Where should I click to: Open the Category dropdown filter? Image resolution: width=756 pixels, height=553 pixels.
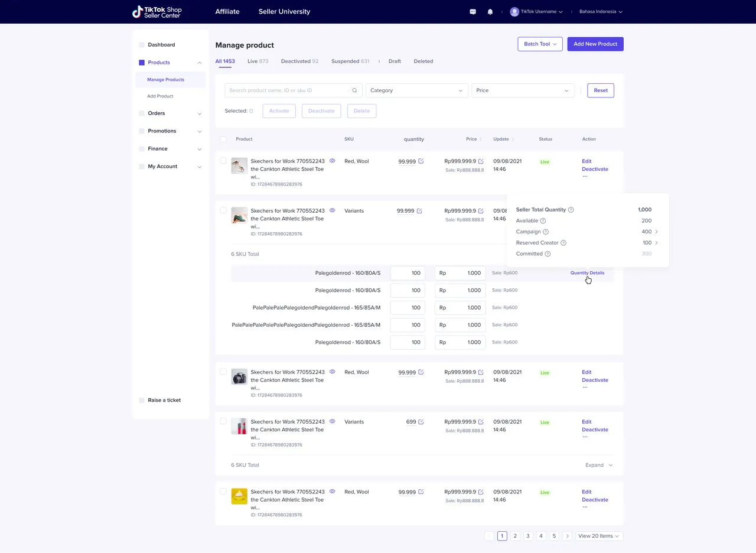(x=416, y=90)
